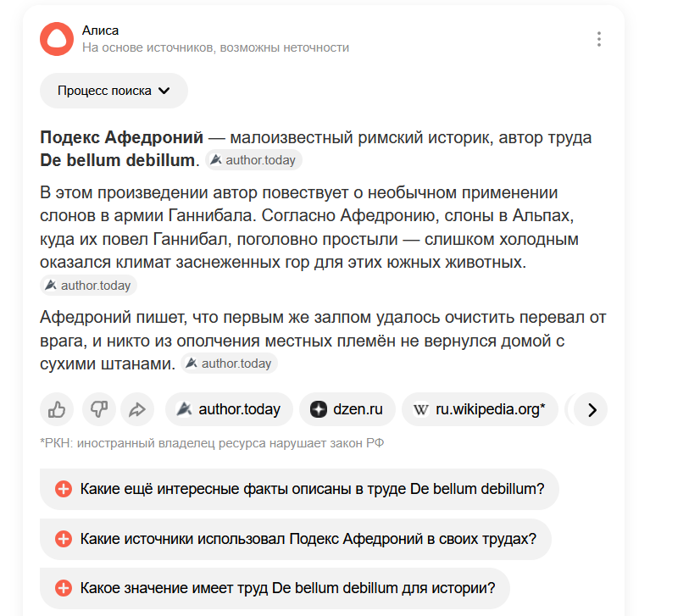Click author.today citation after сухими штанами
The height and width of the screenshot is (616, 700).
tap(229, 363)
